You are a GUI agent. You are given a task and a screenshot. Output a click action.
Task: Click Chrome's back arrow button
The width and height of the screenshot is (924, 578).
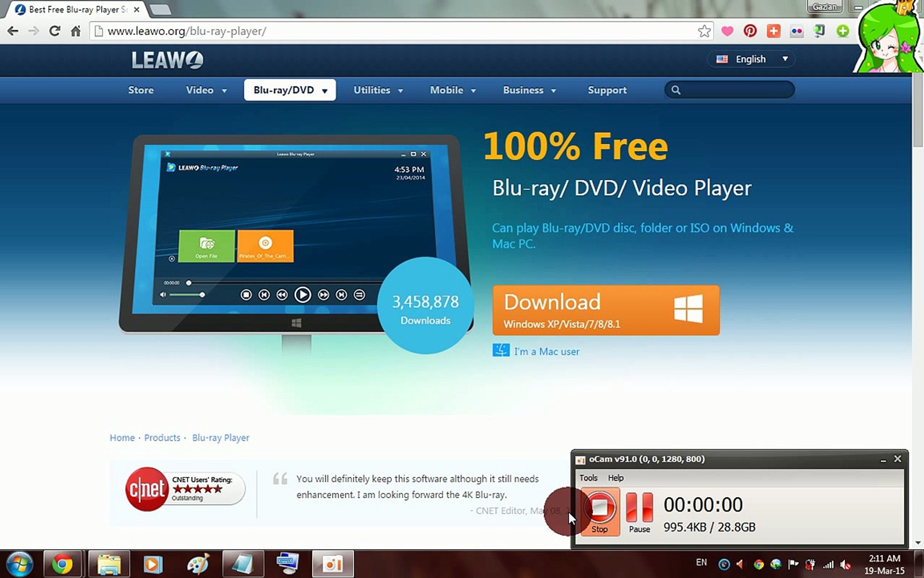[13, 31]
